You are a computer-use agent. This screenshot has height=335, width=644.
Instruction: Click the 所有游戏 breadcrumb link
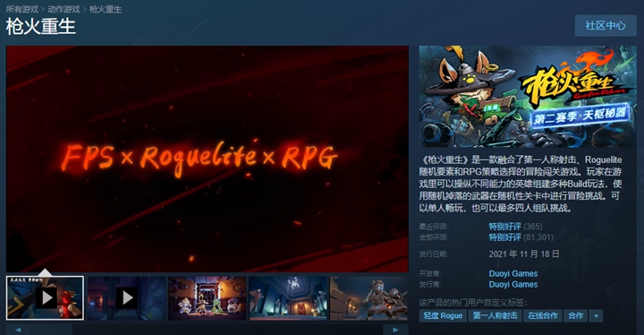tap(21, 9)
